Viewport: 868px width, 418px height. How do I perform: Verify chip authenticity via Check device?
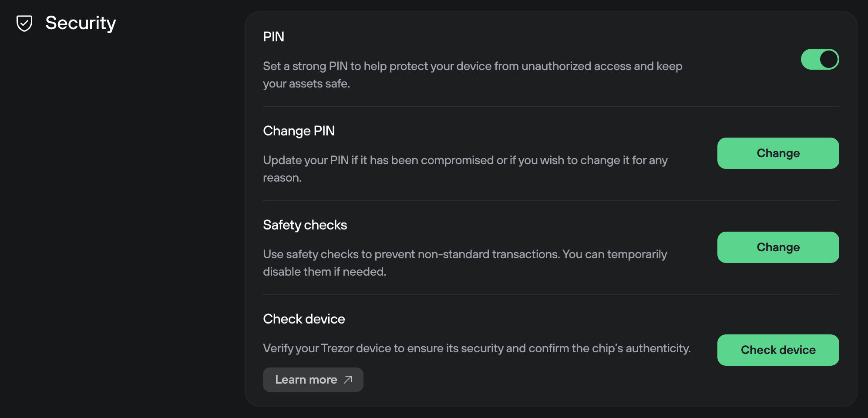click(778, 350)
